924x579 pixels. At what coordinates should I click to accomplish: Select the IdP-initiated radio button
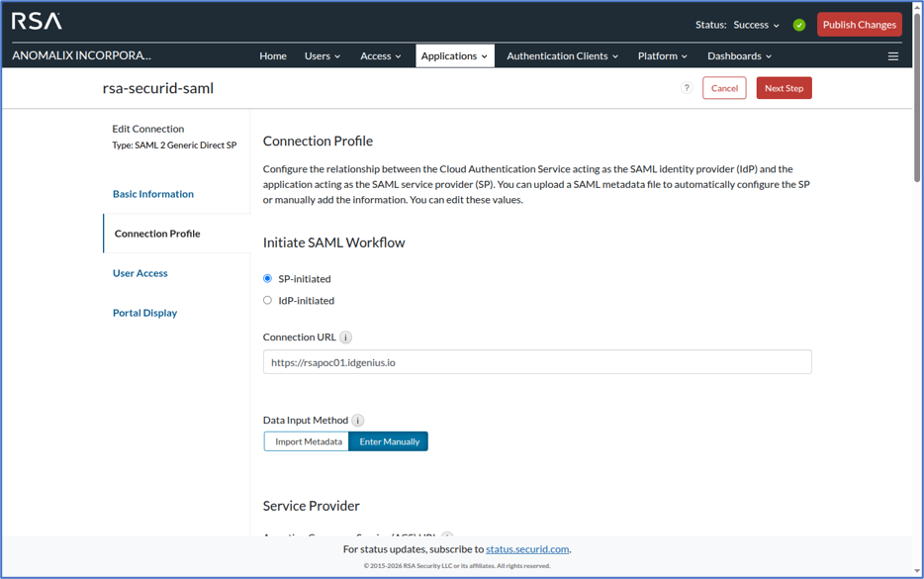[x=267, y=300]
